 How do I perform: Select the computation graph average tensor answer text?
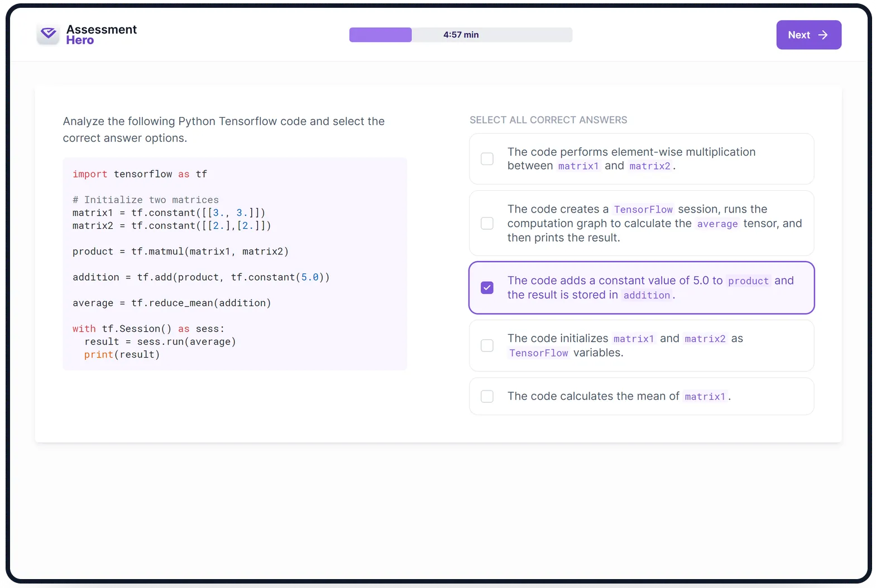(654, 223)
